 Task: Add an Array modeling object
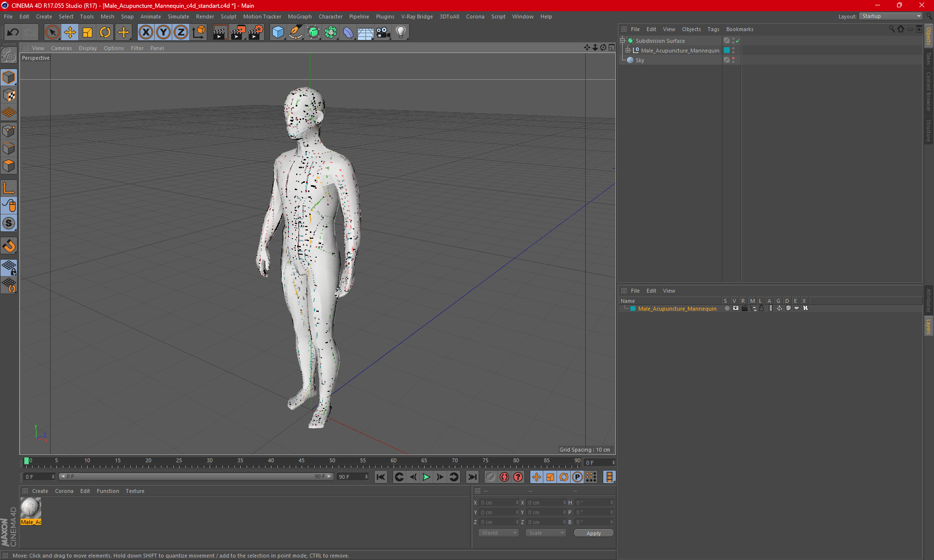331,32
